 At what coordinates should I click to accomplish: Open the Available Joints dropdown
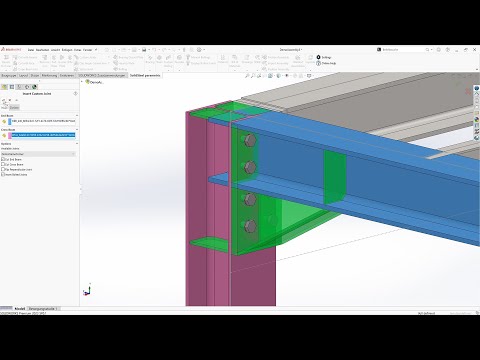coord(38,154)
